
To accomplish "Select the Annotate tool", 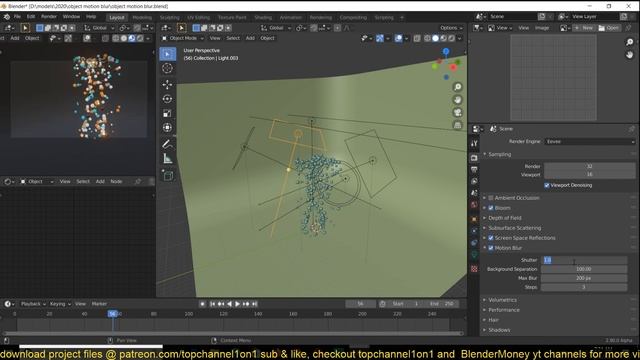I will pos(167,144).
